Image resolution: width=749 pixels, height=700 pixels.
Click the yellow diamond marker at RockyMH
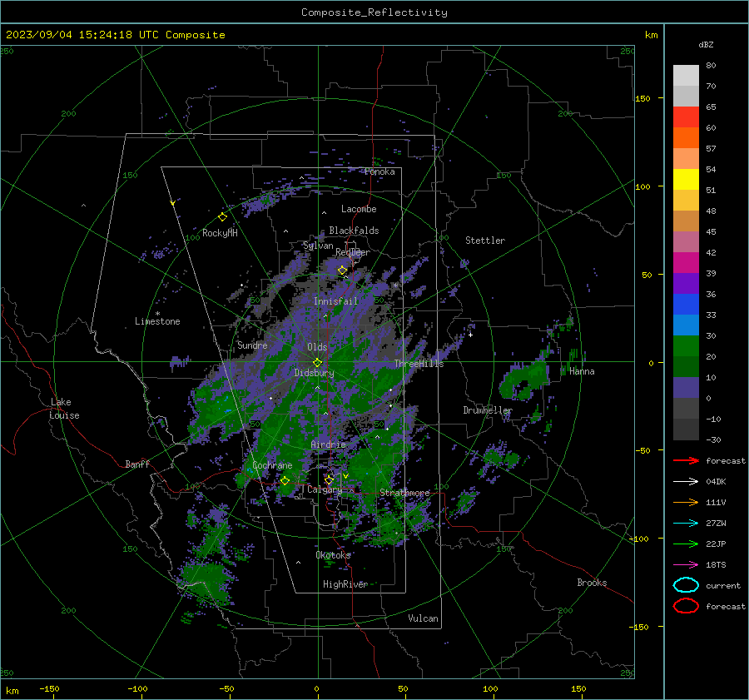click(222, 217)
